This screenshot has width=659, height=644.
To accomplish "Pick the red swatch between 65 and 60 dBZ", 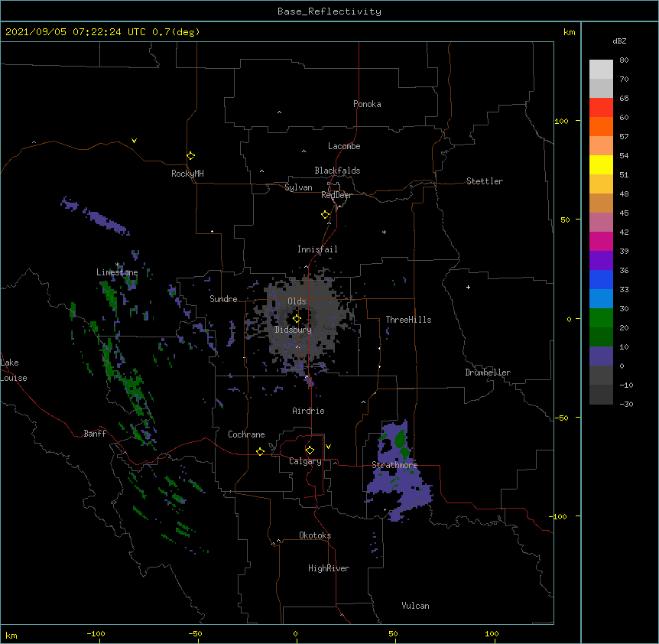I will click(x=601, y=108).
